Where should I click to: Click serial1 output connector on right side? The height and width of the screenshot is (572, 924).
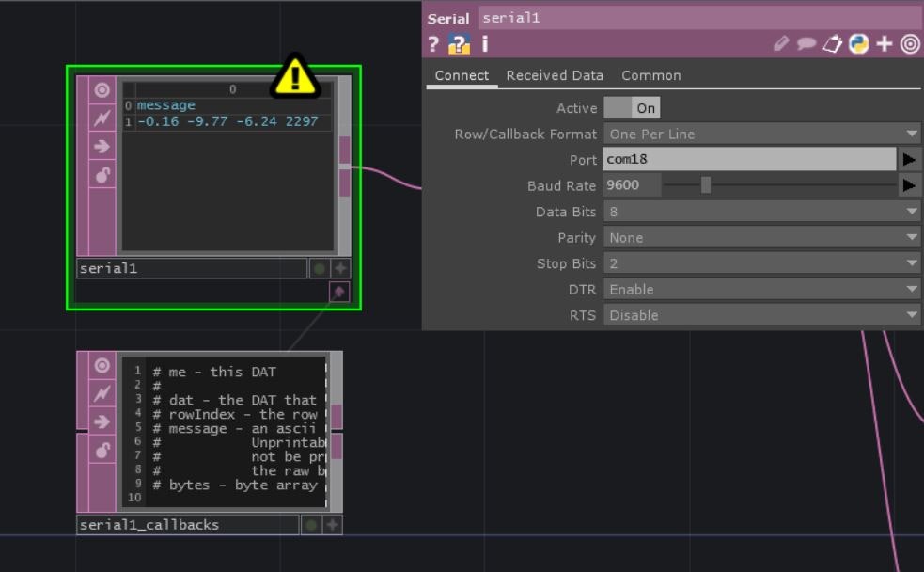point(345,167)
